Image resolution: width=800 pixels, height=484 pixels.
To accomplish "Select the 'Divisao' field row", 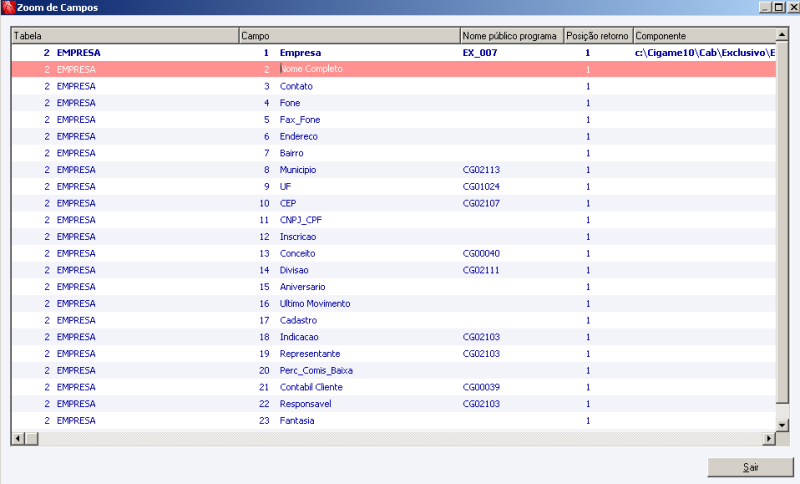I will click(393, 270).
